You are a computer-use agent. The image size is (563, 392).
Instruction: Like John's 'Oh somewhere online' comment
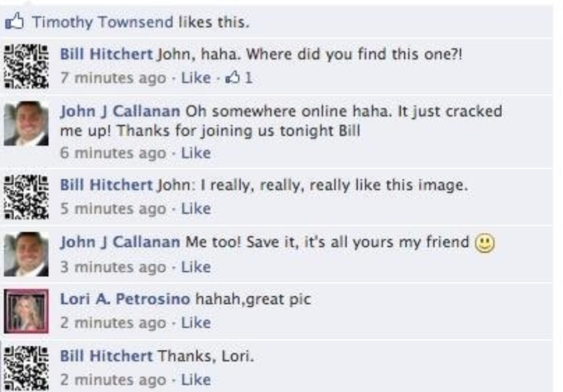click(196, 153)
